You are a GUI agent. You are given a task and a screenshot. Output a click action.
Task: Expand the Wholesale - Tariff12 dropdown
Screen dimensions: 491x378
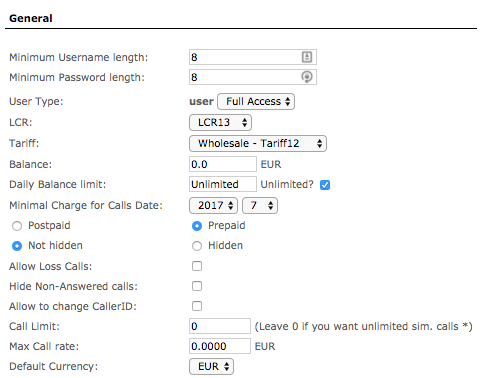click(x=258, y=143)
